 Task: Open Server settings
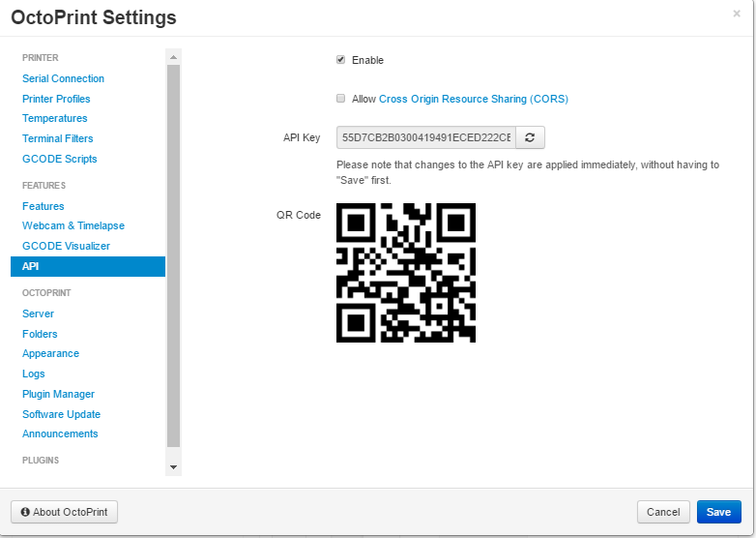click(x=38, y=314)
